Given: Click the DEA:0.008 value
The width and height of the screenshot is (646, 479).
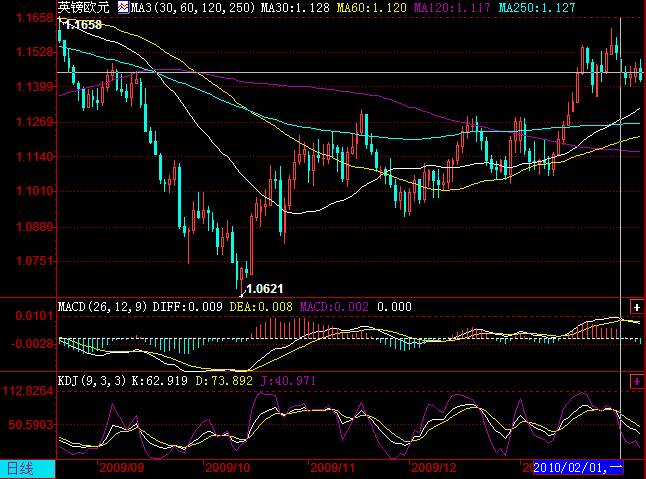Looking at the screenshot, I should point(261,307).
